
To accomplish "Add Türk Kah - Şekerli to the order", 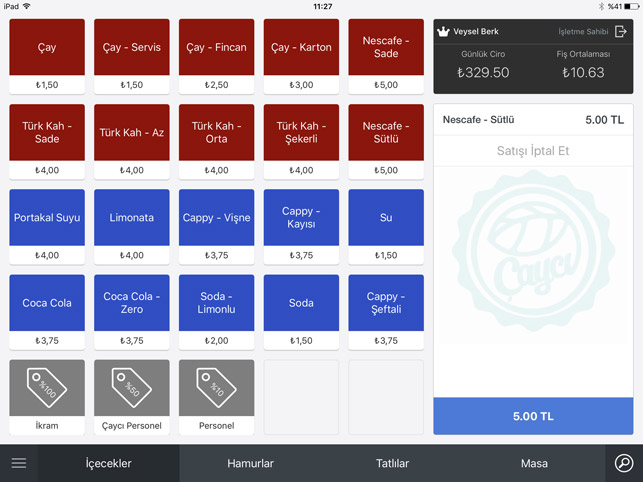I will pyautogui.click(x=301, y=133).
